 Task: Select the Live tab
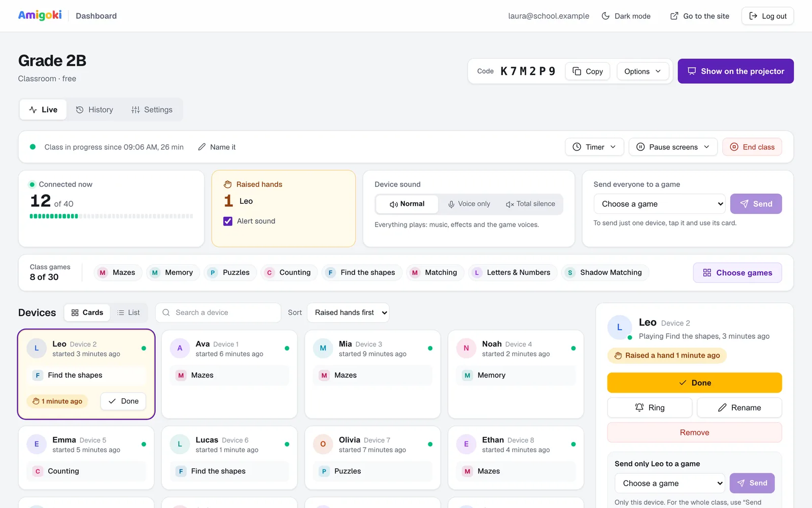coord(43,110)
